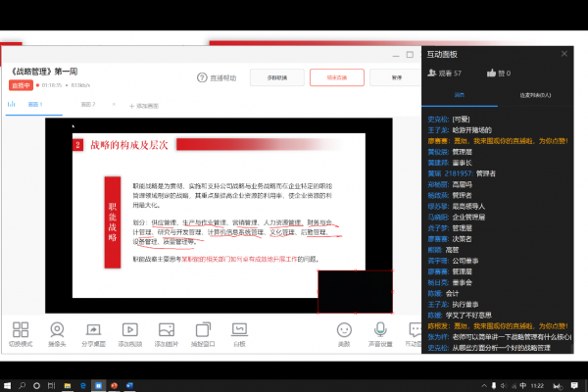Switch to the 画面 2 scene tab
588x392 pixels.
click(x=87, y=104)
